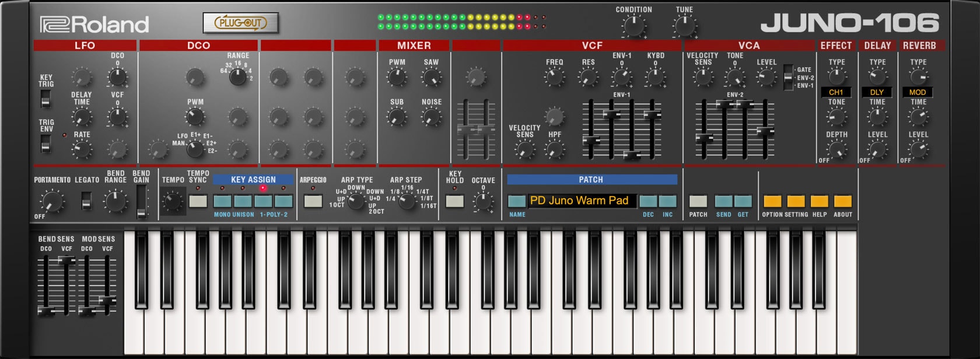Click the patch NAME button

517,201
